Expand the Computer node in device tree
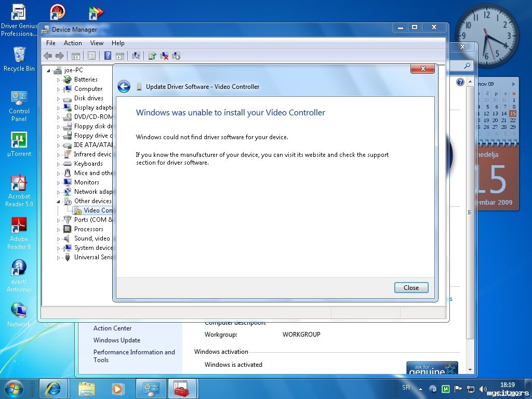532x399 pixels. tap(58, 89)
